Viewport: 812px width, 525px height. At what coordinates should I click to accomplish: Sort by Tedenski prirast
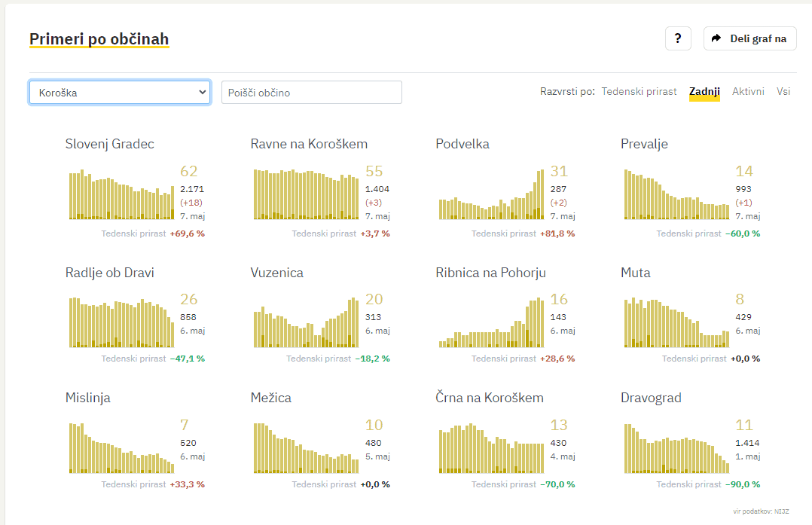(639, 91)
